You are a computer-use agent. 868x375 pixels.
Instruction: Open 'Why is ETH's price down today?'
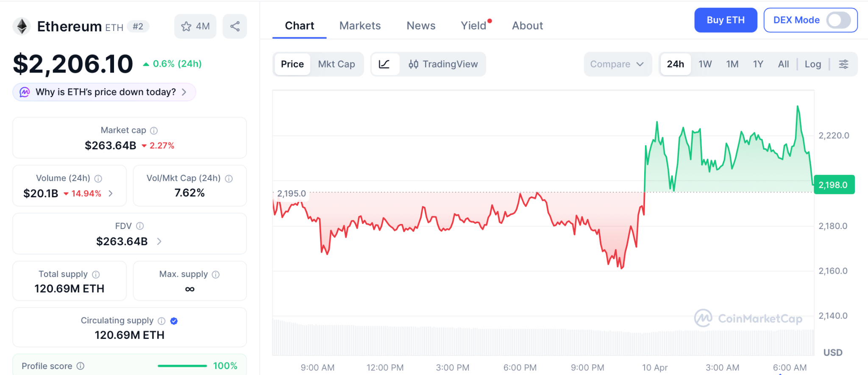pyautogui.click(x=105, y=92)
